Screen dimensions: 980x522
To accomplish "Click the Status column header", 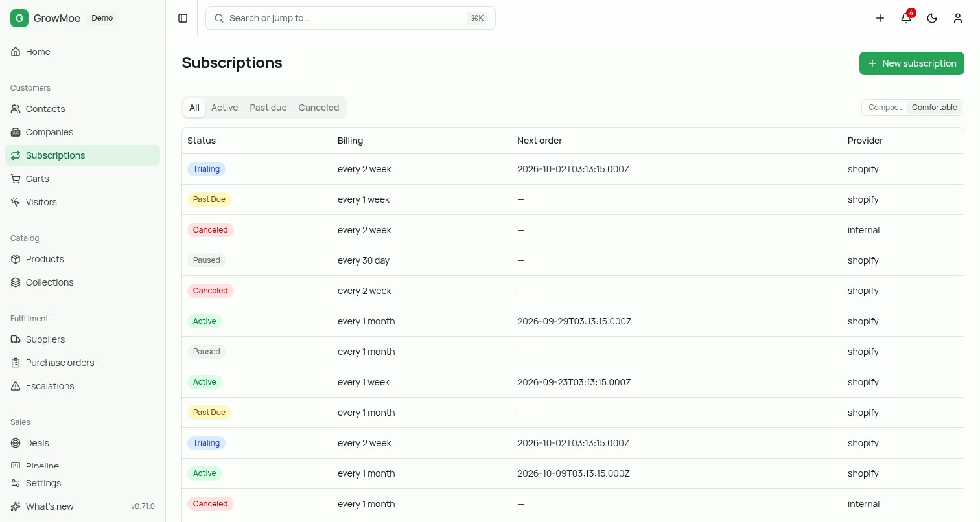I will point(202,141).
